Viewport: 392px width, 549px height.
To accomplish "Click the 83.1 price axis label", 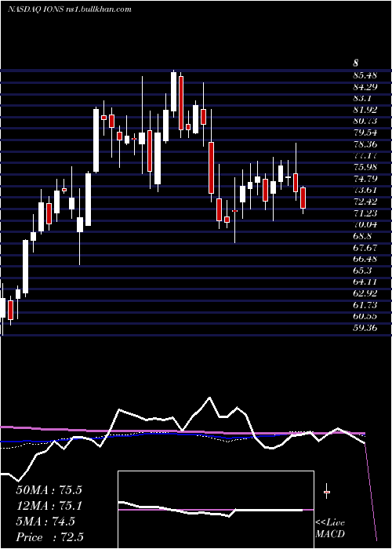I will click(x=363, y=98).
